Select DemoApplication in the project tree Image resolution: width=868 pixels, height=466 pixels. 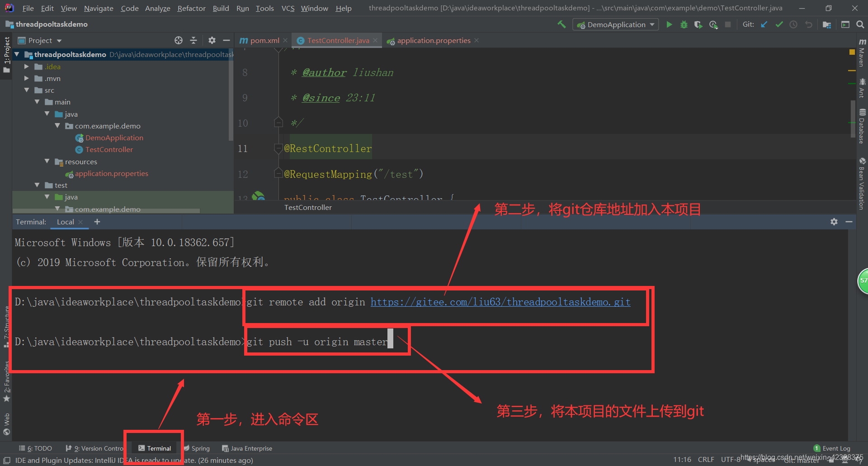[114, 138]
